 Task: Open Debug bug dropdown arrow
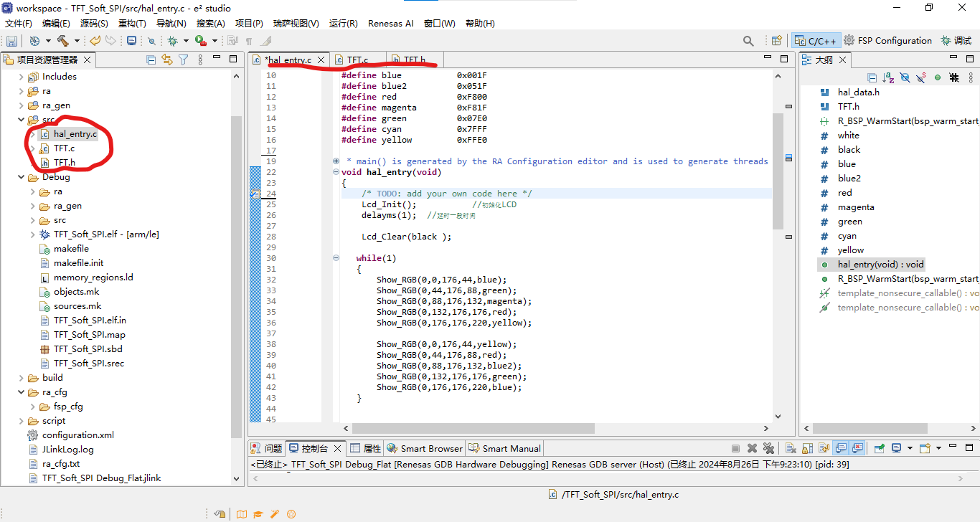coord(186,41)
